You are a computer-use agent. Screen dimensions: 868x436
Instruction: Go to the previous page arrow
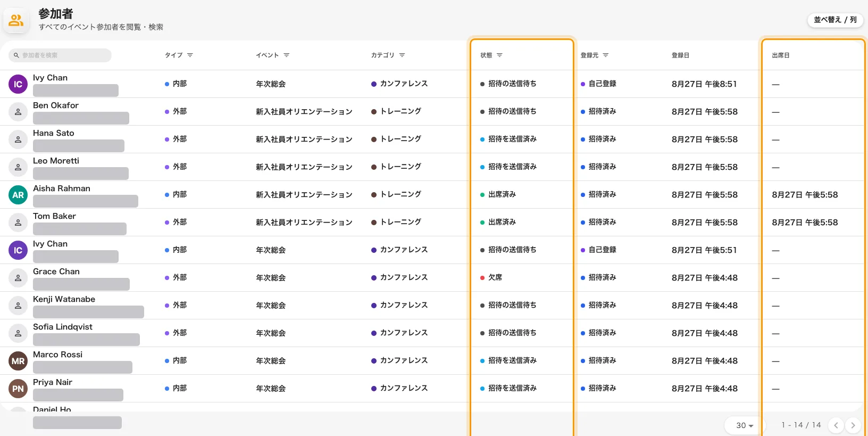click(836, 425)
